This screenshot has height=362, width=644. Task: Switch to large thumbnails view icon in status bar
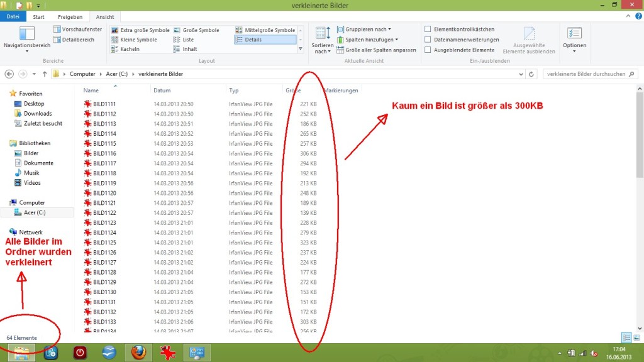pyautogui.click(x=636, y=337)
